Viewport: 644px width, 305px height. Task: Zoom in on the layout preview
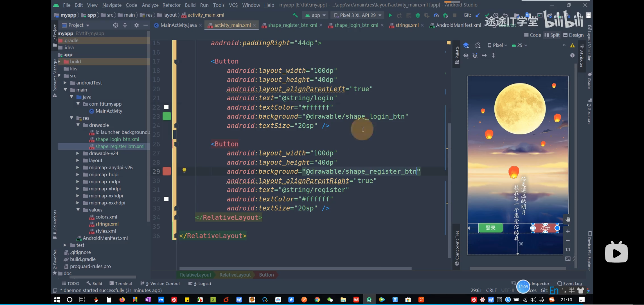(568, 231)
